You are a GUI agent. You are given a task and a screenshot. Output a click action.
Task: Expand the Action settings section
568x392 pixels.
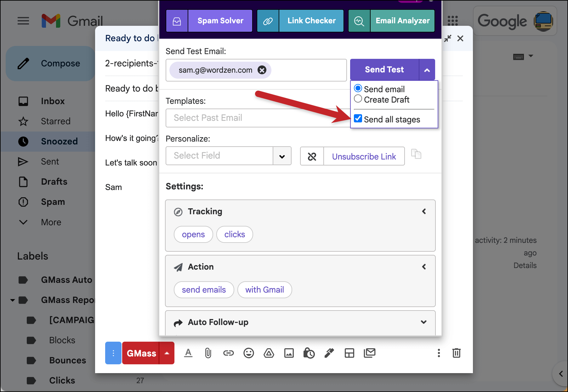[424, 267]
